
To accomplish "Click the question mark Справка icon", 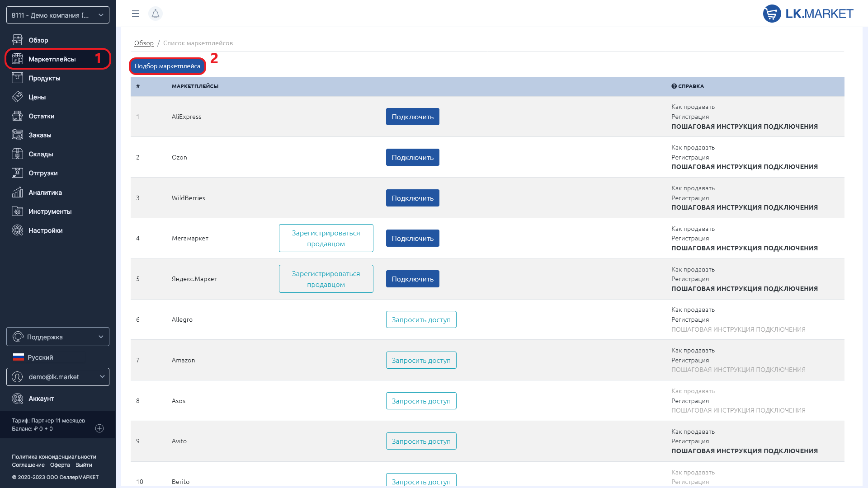I will [x=674, y=86].
